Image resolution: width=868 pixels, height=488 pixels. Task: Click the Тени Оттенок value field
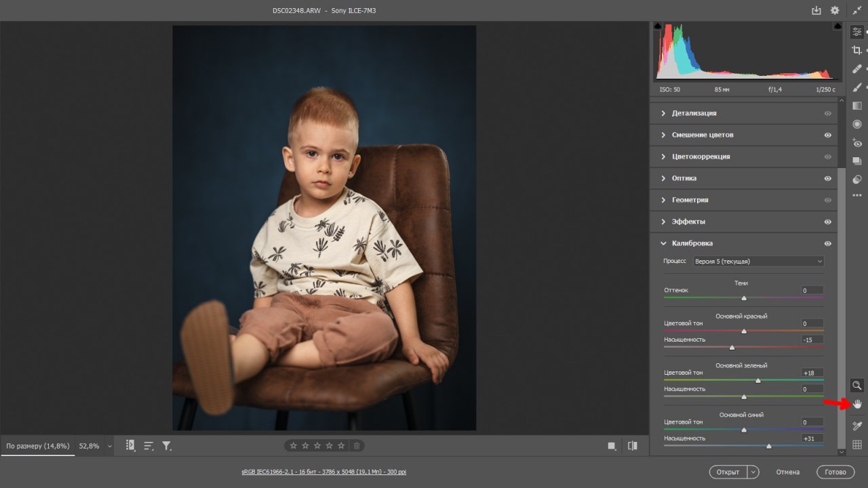click(812, 290)
